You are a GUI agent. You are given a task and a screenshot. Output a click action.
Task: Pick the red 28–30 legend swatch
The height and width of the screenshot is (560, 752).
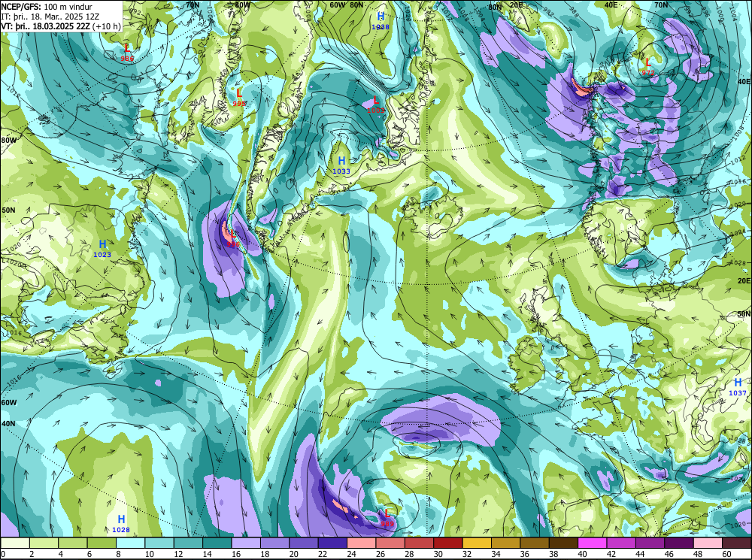pyautogui.click(x=419, y=543)
